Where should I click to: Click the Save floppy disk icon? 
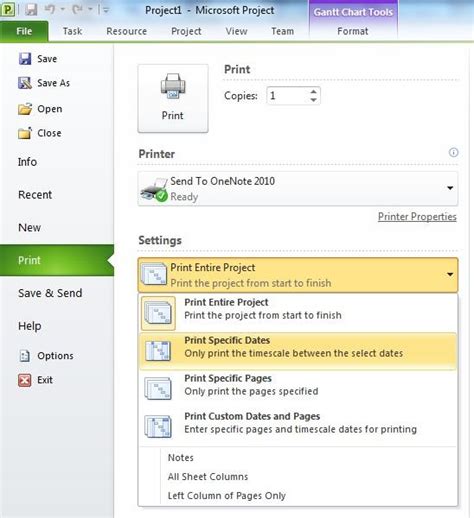[x=25, y=59]
